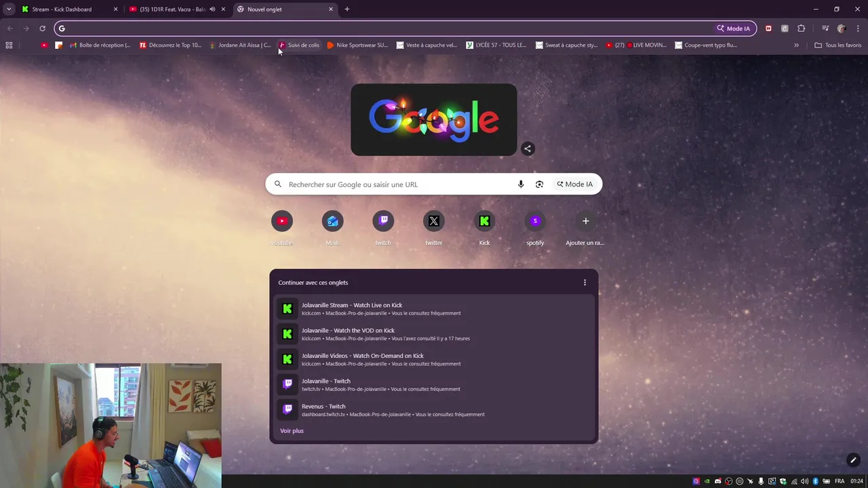Click the microphone tray icon
The image size is (868, 488).
[762, 481]
